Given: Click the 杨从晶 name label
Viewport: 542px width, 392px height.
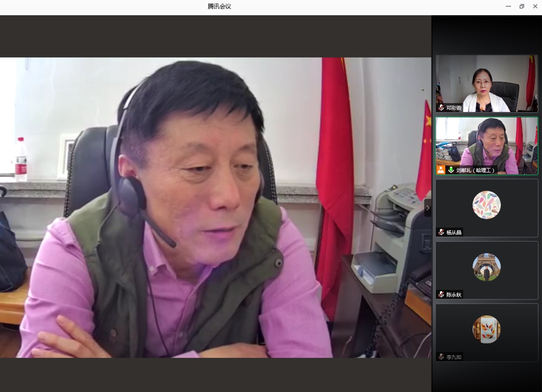Looking at the screenshot, I should click(454, 232).
